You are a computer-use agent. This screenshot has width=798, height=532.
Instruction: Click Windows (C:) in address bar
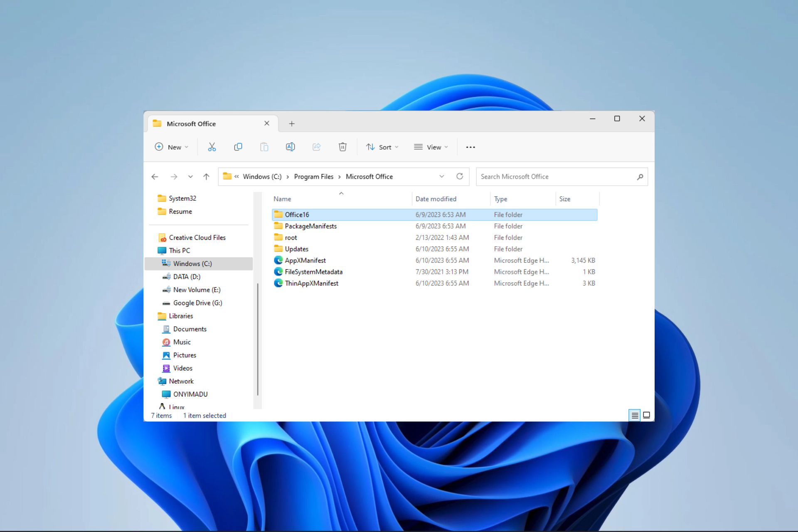(262, 177)
